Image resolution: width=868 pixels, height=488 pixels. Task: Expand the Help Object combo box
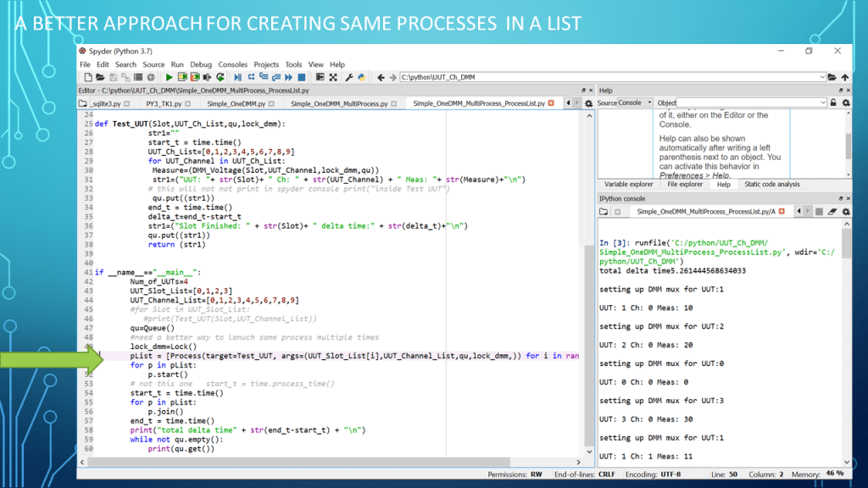822,103
